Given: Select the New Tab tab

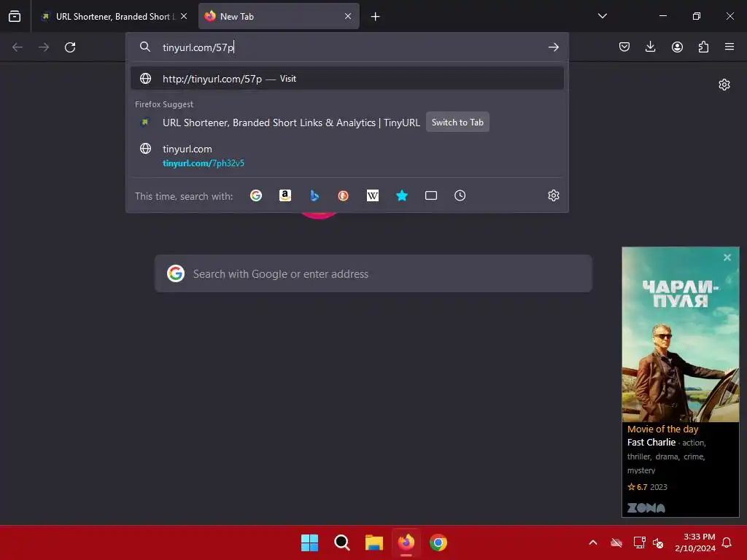Looking at the screenshot, I should coord(279,17).
